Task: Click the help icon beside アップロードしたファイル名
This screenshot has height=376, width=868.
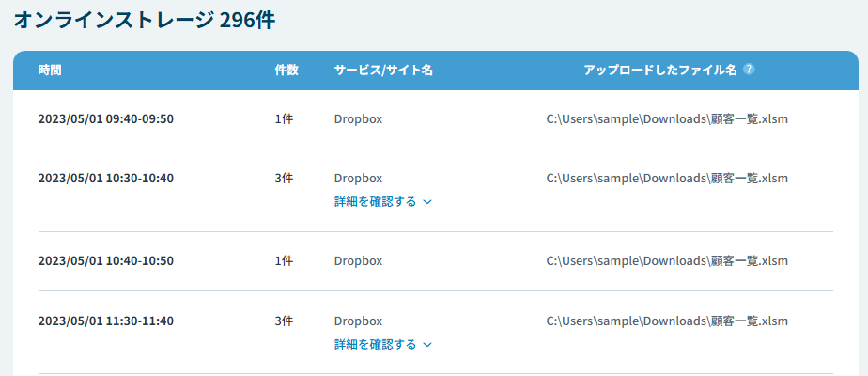Action: click(749, 70)
